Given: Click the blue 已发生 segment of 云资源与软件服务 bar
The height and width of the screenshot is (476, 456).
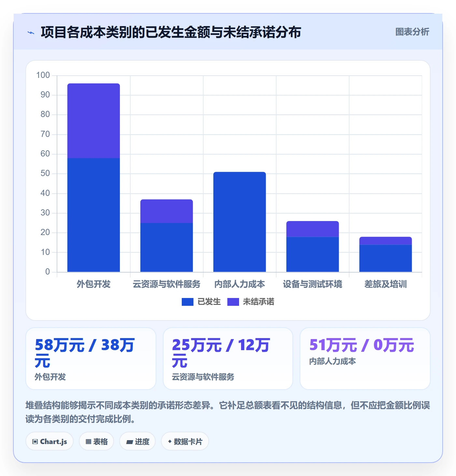Looking at the screenshot, I should [166, 247].
